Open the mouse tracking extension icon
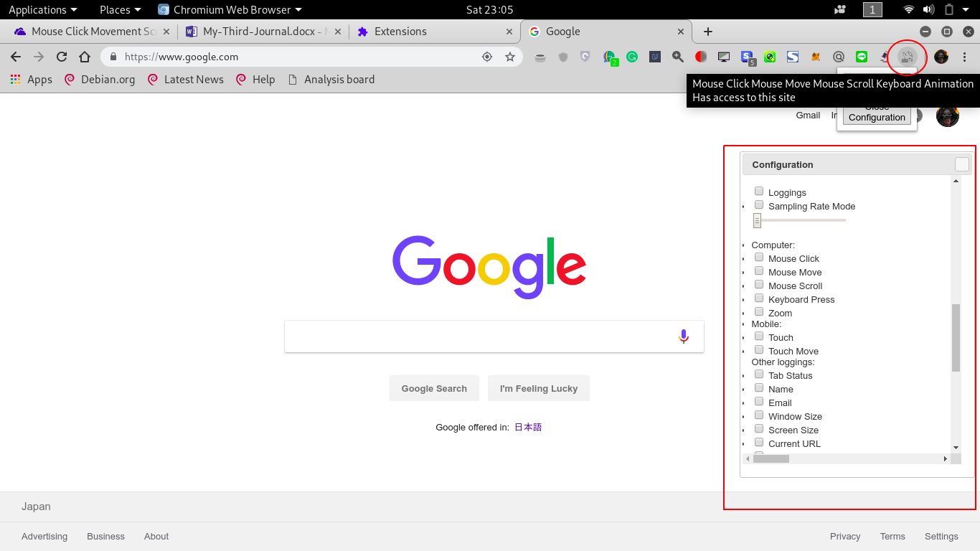The image size is (980, 551). 908,57
